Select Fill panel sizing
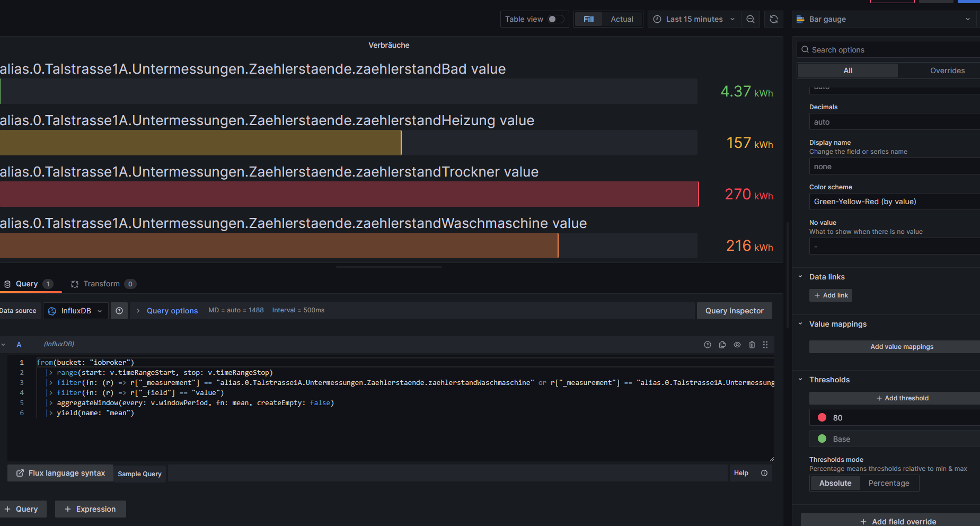980x526 pixels. pyautogui.click(x=588, y=19)
